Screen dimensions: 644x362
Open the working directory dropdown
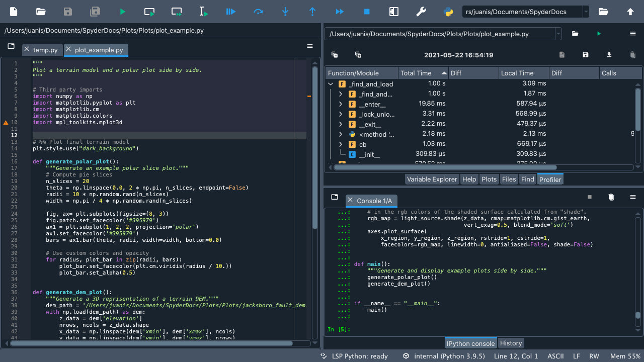[x=586, y=12]
